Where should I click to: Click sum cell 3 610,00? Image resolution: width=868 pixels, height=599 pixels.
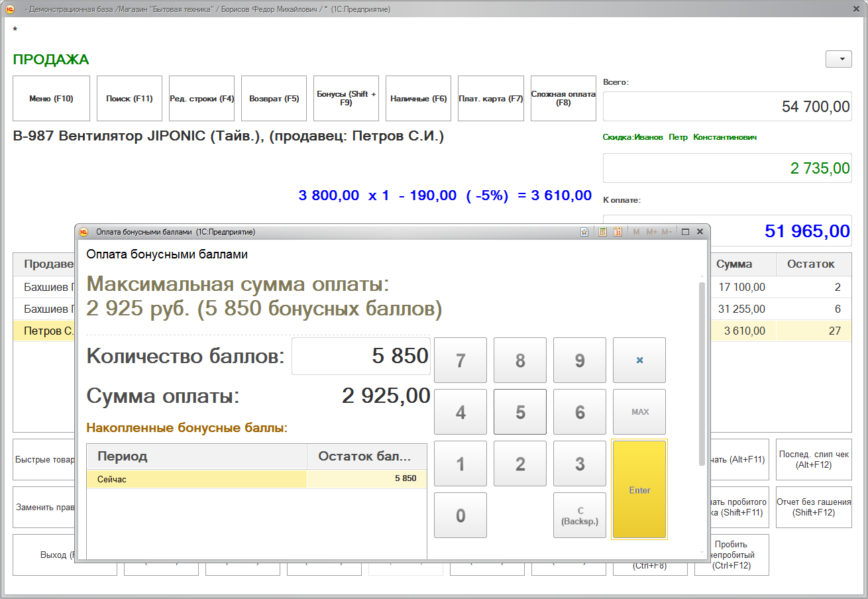pyautogui.click(x=742, y=331)
